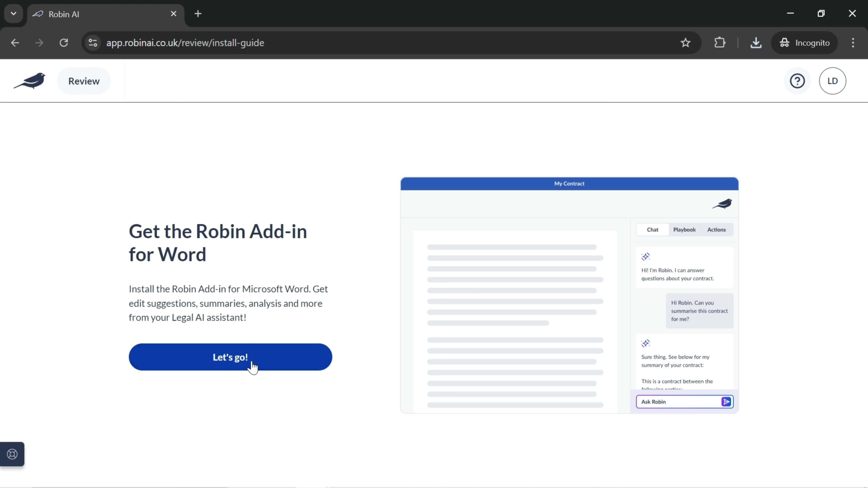This screenshot has width=868, height=488.
Task: Click the address bar URL
Action: click(185, 43)
